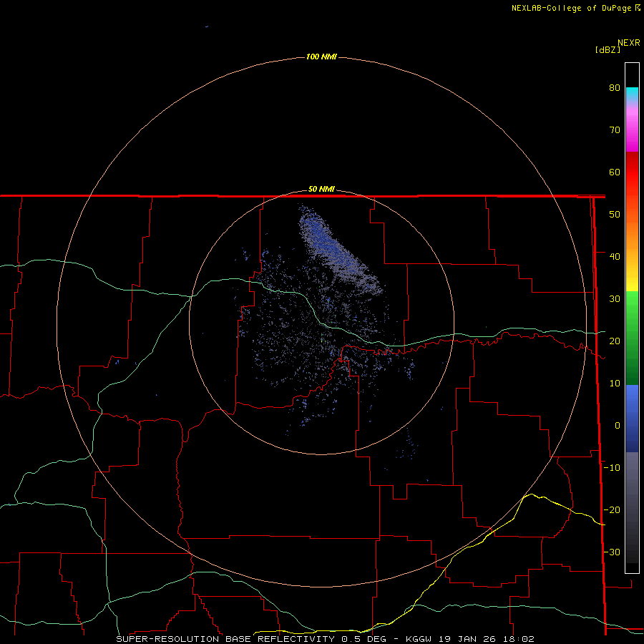This screenshot has width=644, height=644.
Task: Click the 0 dBZ scale value
Action: click(x=618, y=426)
